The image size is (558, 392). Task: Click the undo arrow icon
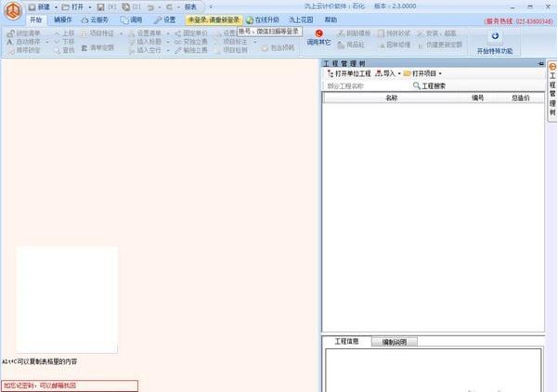(x=151, y=7)
